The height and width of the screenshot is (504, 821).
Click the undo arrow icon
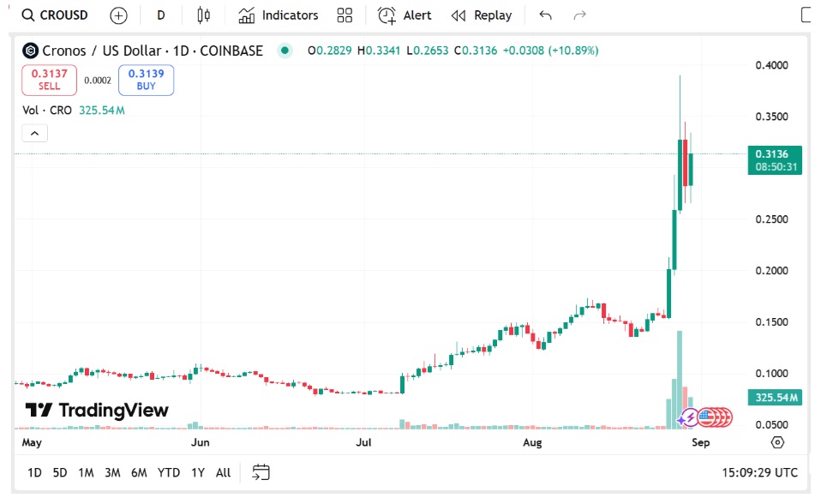[x=544, y=15]
